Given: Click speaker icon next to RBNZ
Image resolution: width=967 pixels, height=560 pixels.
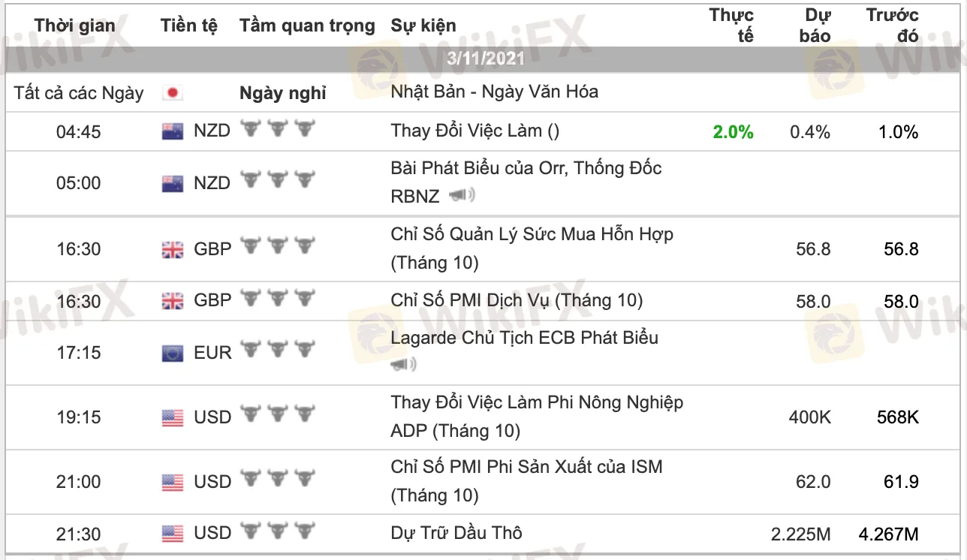Looking at the screenshot, I should point(462,197).
